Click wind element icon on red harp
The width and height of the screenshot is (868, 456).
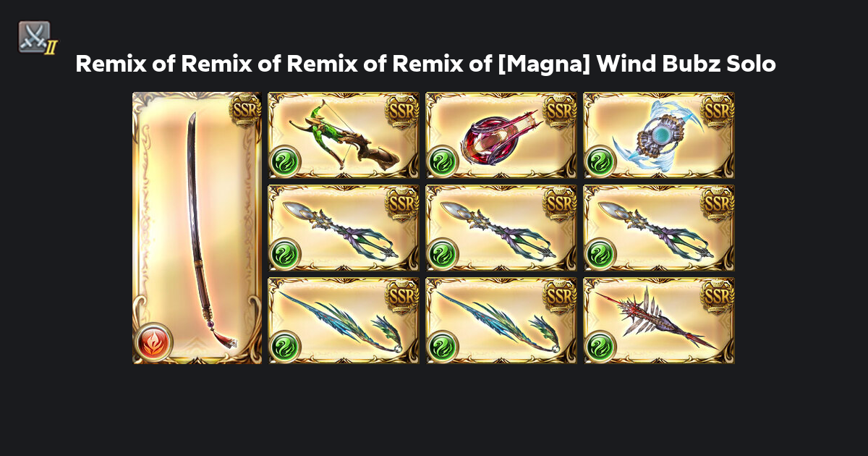coord(442,161)
